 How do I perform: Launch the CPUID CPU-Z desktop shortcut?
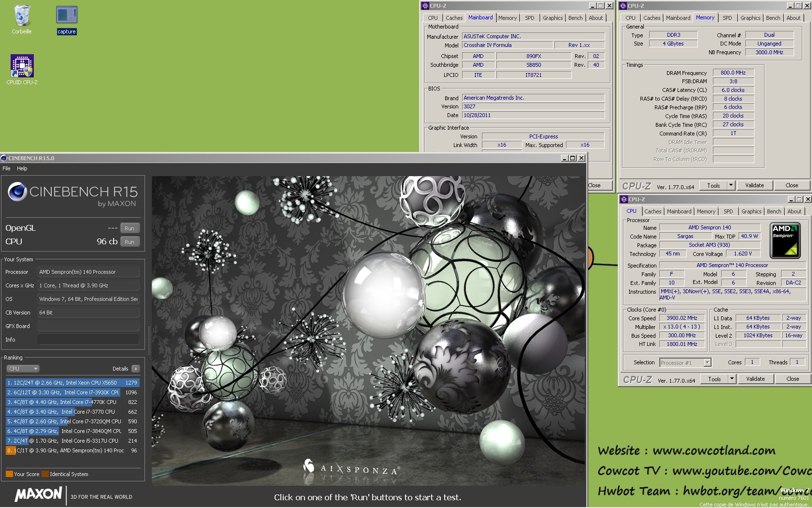click(22, 69)
